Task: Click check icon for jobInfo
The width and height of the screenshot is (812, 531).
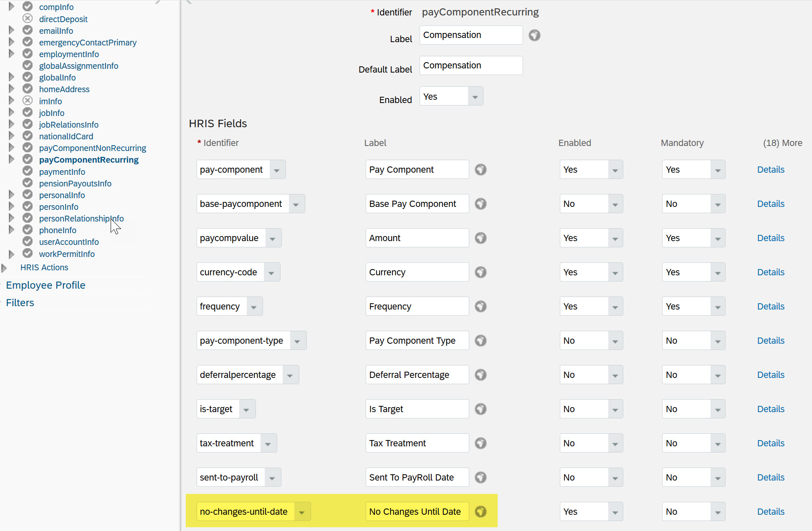Action: 28,112
